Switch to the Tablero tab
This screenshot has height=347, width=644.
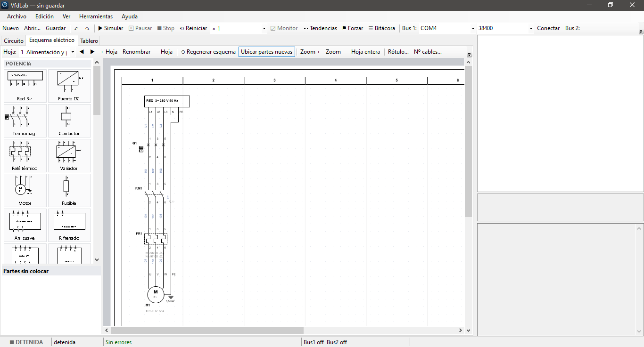point(89,41)
